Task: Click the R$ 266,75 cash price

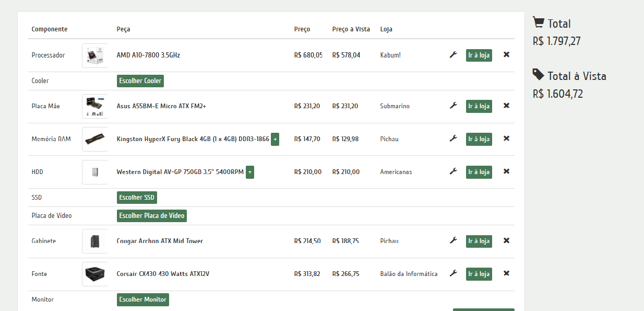Action: [346, 274]
